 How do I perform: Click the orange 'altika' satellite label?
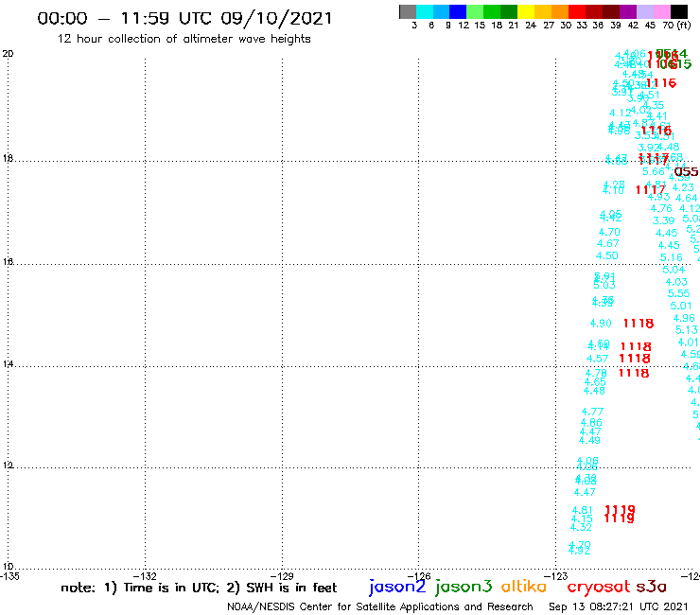point(524,586)
